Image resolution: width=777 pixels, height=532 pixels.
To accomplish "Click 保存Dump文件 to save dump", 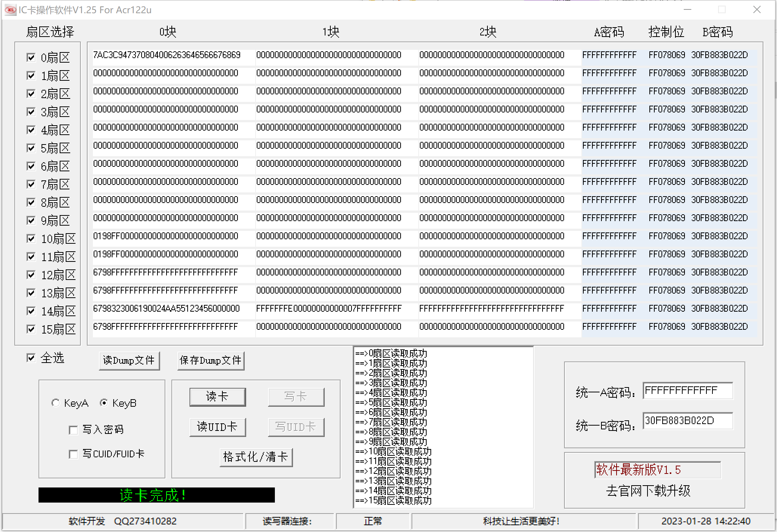I will tap(211, 361).
